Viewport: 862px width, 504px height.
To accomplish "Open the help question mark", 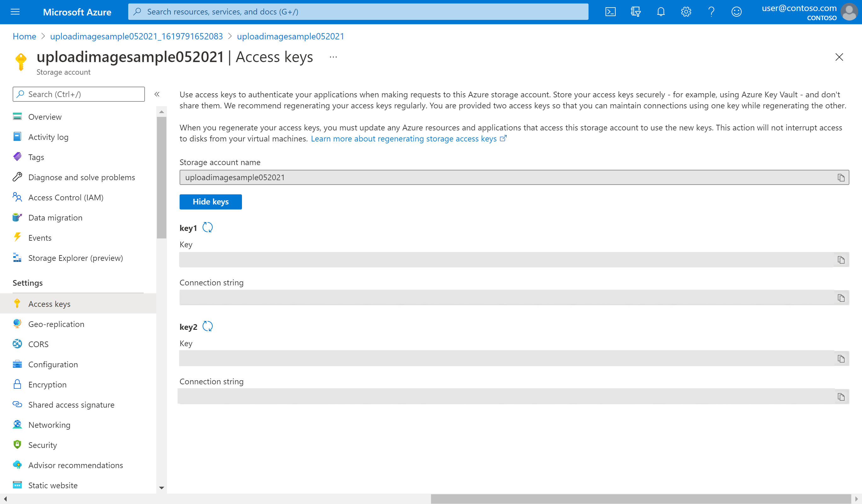I will 711,12.
